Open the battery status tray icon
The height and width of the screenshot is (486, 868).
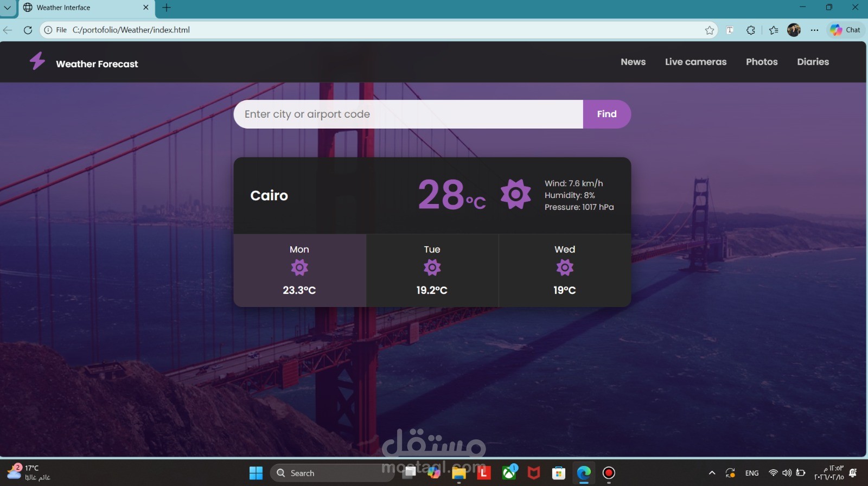coord(801,473)
